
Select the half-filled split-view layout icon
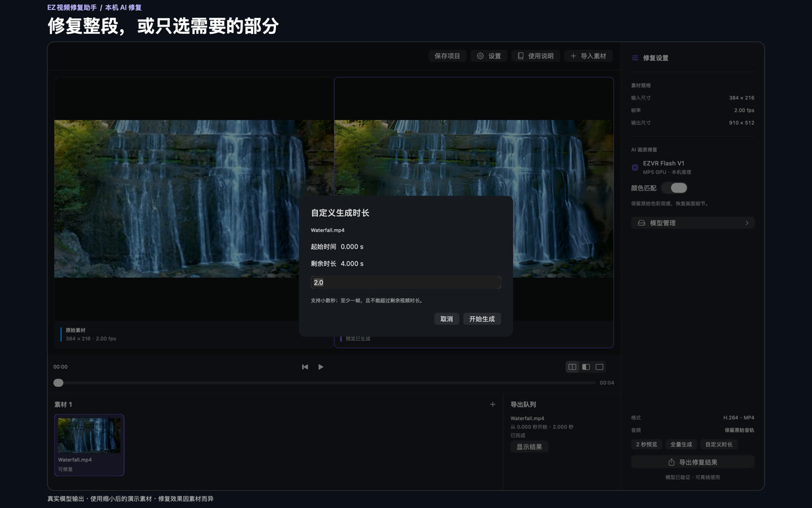(x=586, y=367)
